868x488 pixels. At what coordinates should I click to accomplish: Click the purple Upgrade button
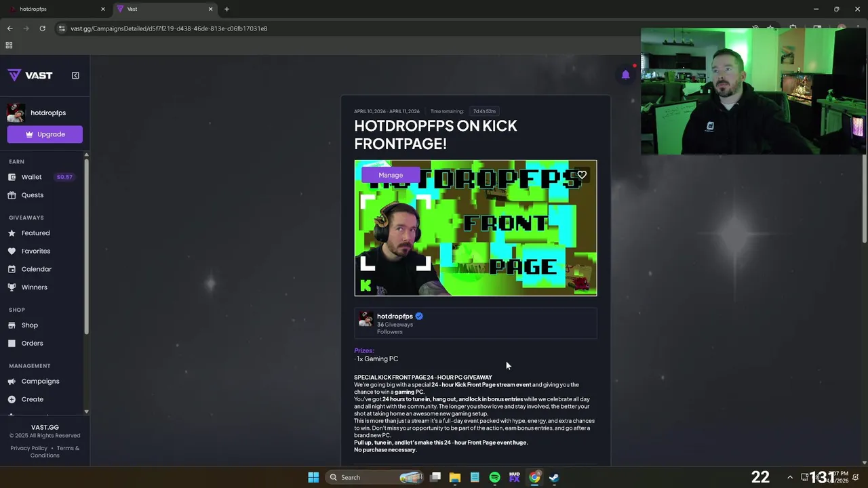(x=45, y=134)
